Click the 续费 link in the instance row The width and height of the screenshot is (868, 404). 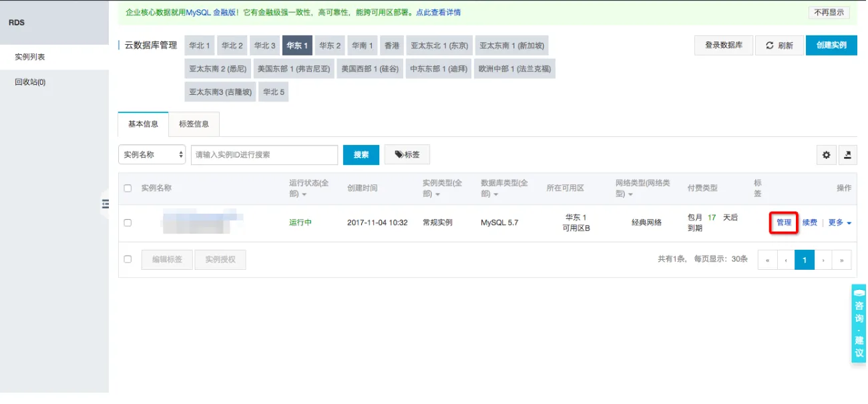coord(810,222)
